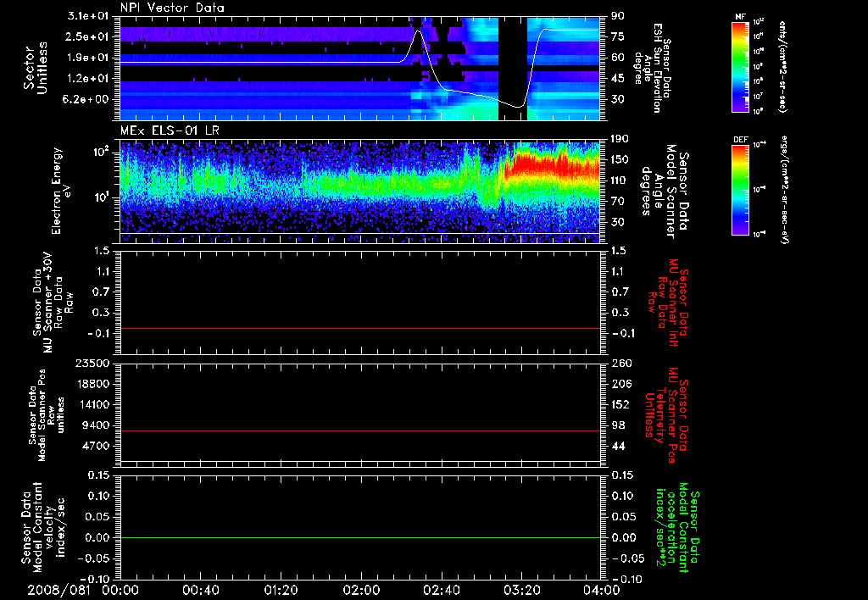Image resolution: width=868 pixels, height=600 pixels.
Task: Click the NF color scale bar
Action: pos(740,66)
